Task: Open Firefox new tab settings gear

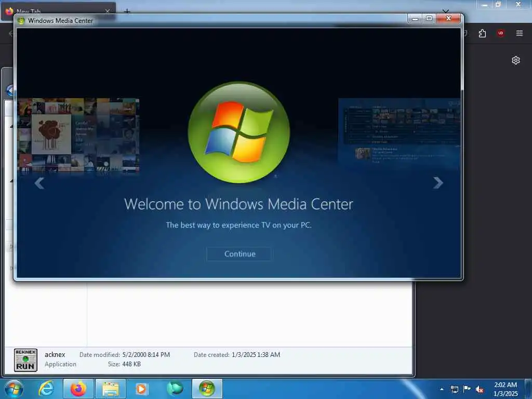Action: [516, 60]
